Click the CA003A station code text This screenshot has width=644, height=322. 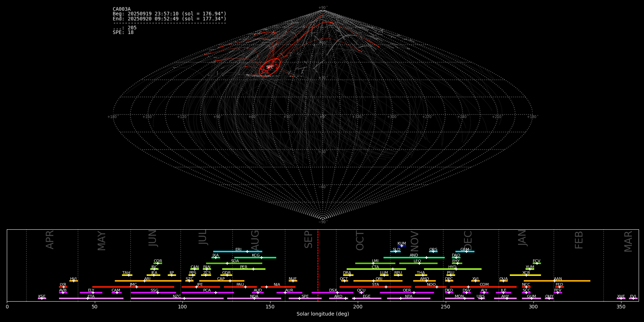[122, 9]
